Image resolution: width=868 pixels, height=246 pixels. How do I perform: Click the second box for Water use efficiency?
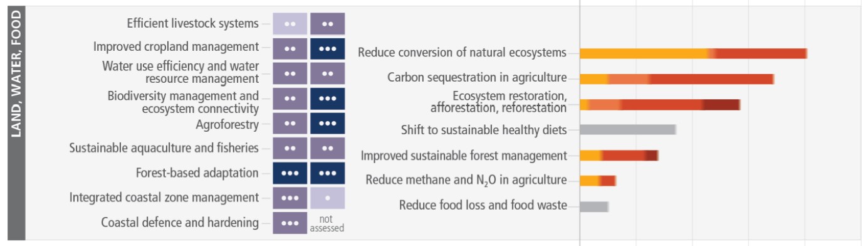click(327, 73)
